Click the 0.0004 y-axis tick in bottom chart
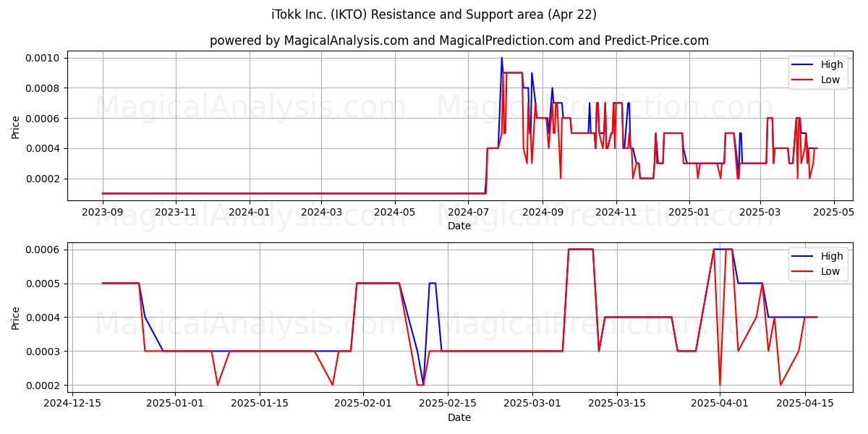This screenshot has height=434, width=868. point(45,318)
